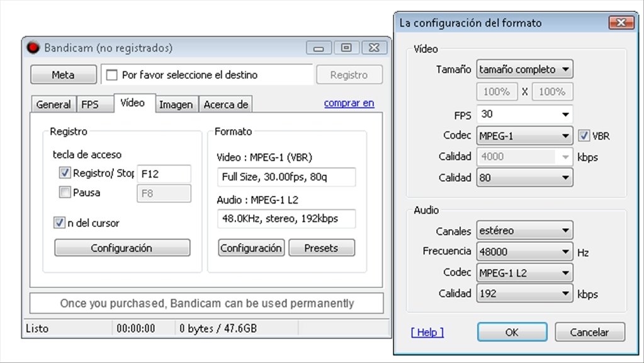Confirm the format dialog with OK
The width and height of the screenshot is (644, 363).
(512, 331)
